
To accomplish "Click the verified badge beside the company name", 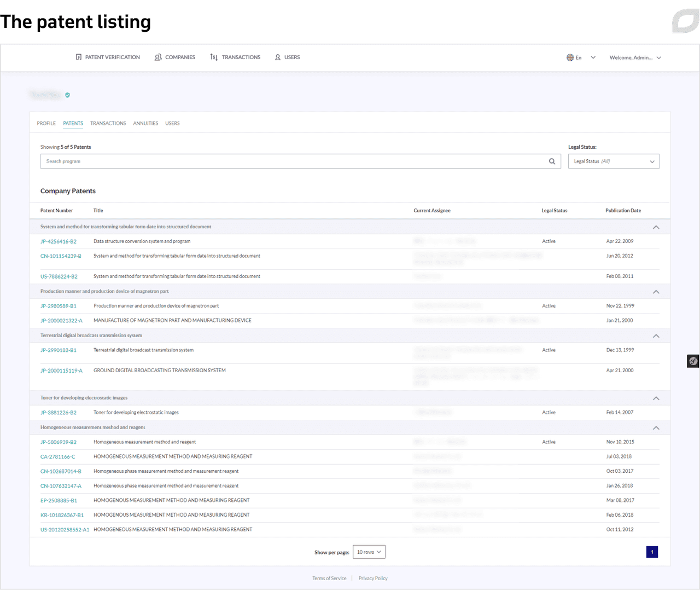I will [67, 95].
